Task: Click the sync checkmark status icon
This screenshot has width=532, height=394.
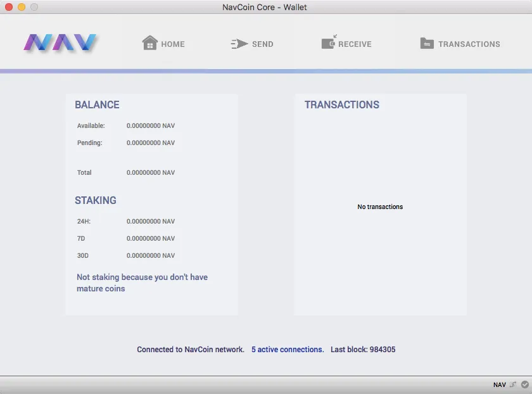Action: pos(525,384)
